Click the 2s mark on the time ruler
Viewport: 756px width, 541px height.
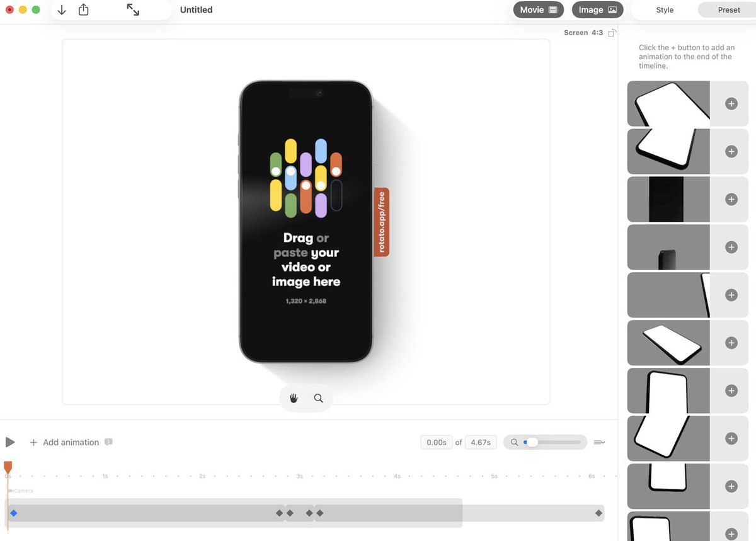pos(202,476)
